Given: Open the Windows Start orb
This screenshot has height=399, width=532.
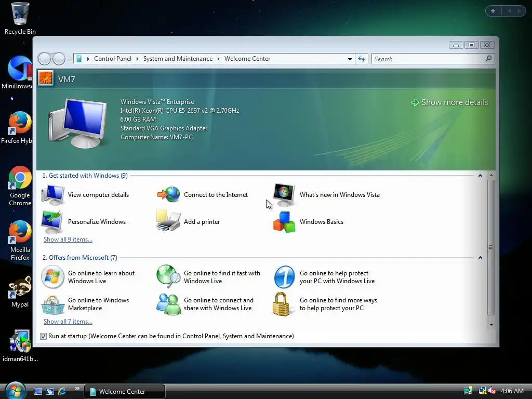Looking at the screenshot, I should 15,391.
